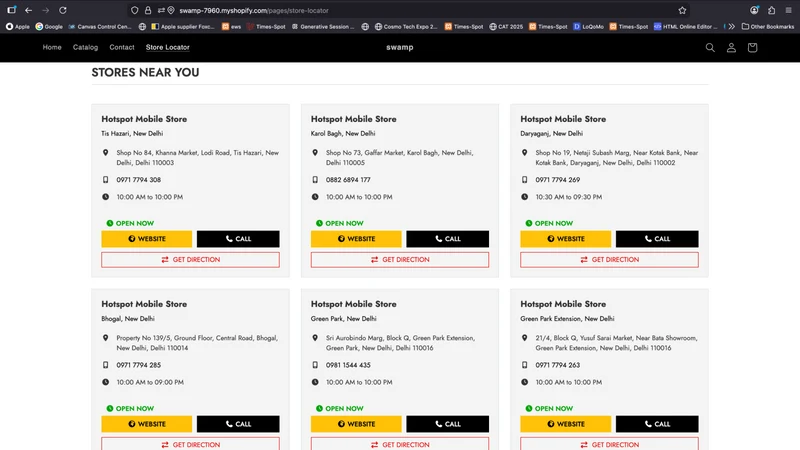The width and height of the screenshot is (800, 450).
Task: Get direction to the Daryaganj store
Action: click(x=609, y=260)
